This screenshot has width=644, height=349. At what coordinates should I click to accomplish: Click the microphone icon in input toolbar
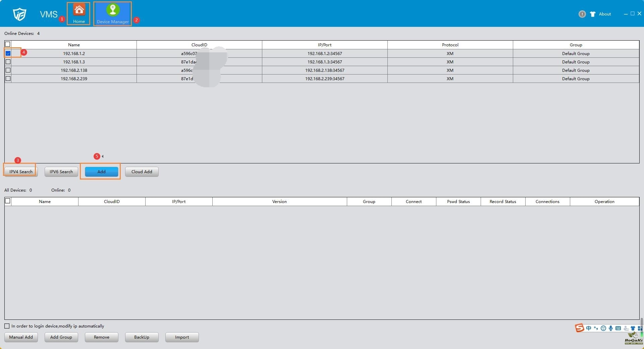click(611, 328)
